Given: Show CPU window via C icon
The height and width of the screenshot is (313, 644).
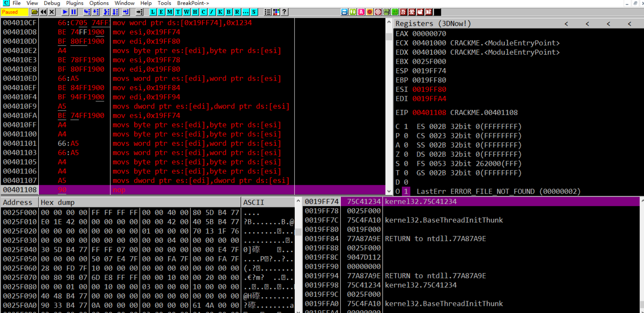Looking at the screenshot, I should [x=203, y=12].
